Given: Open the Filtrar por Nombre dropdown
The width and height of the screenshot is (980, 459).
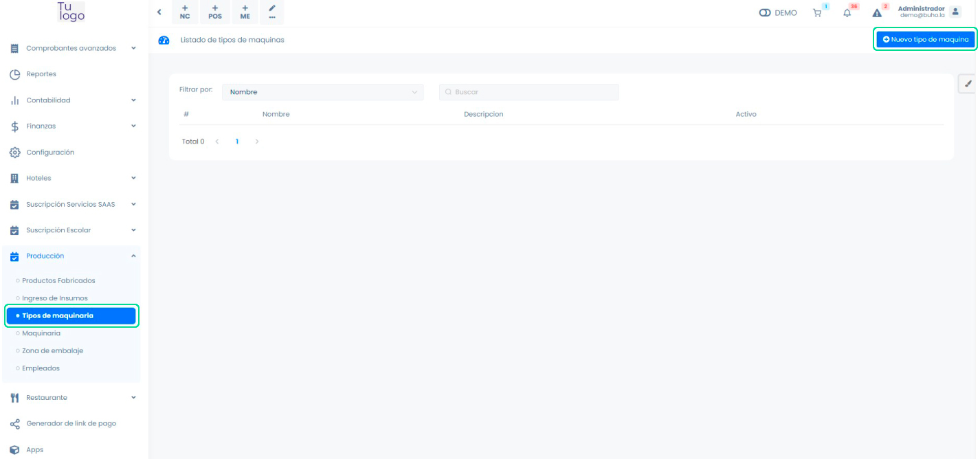Looking at the screenshot, I should [x=322, y=92].
